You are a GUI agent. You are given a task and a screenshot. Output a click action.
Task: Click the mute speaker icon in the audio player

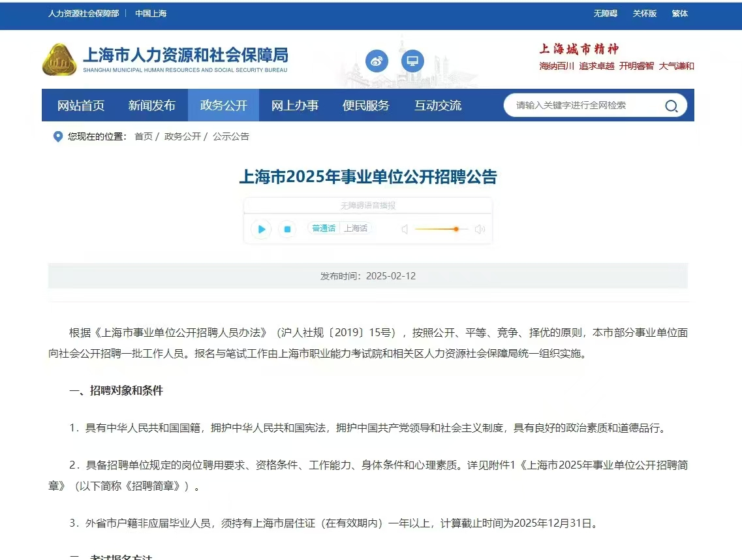tap(404, 229)
